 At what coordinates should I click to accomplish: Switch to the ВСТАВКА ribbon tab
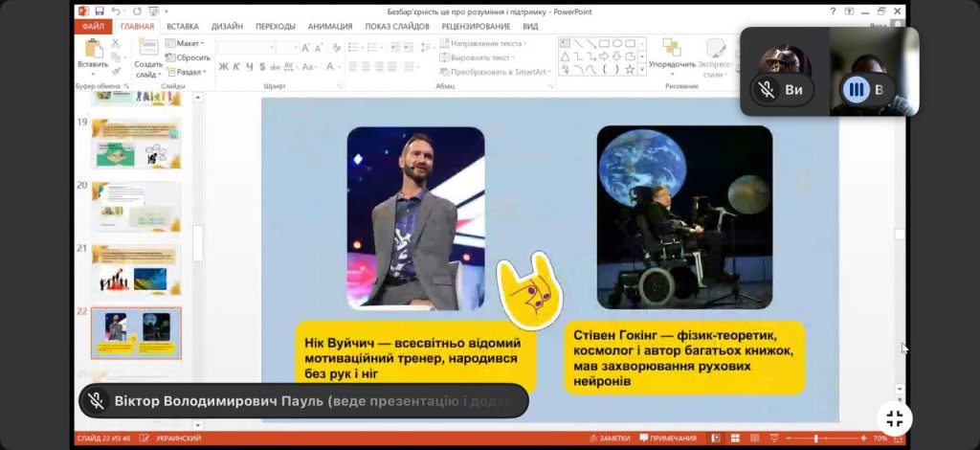(x=183, y=27)
